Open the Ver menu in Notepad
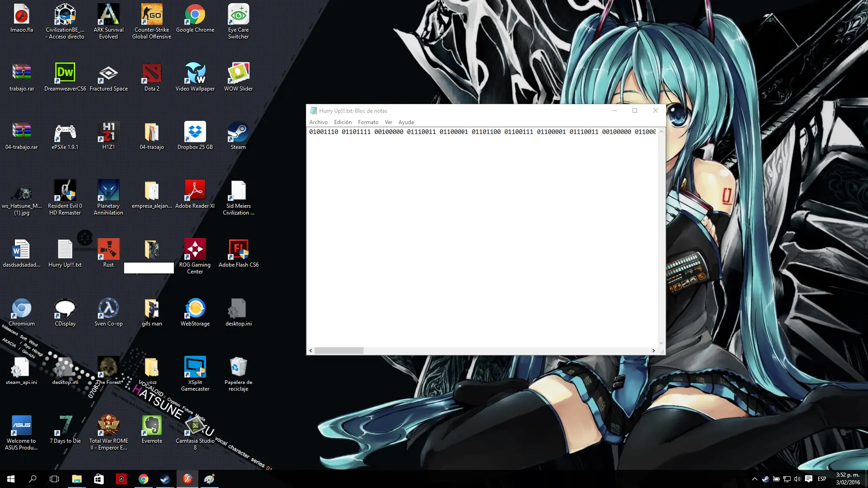Image resolution: width=868 pixels, height=488 pixels. pyautogui.click(x=388, y=122)
